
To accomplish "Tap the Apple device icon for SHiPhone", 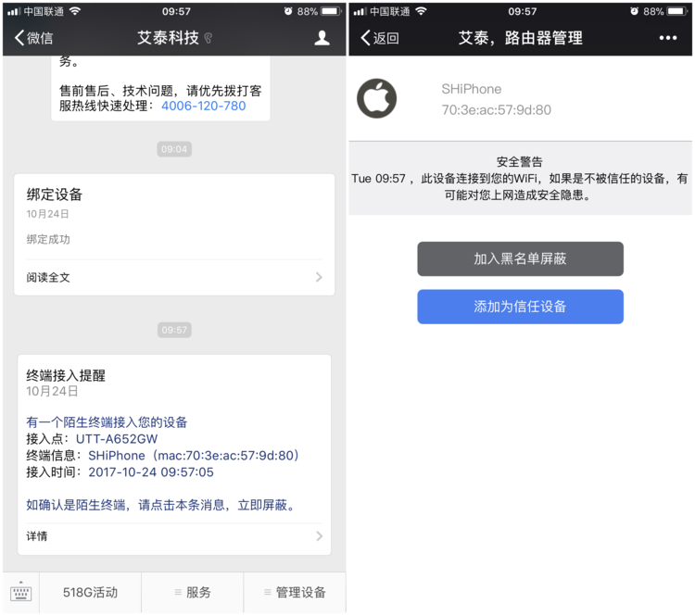I will click(377, 98).
